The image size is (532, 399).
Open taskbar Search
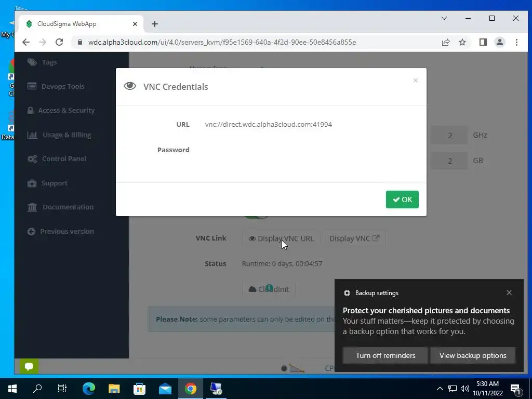(x=37, y=389)
